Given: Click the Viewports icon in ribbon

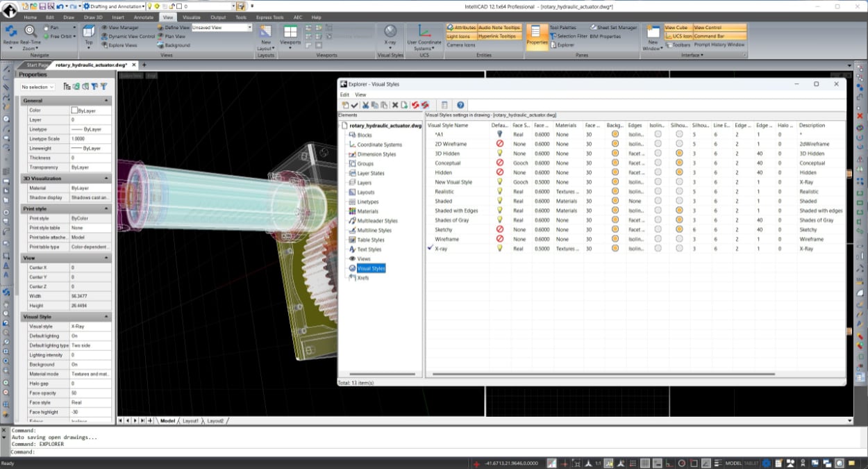Looking at the screenshot, I should point(290,33).
